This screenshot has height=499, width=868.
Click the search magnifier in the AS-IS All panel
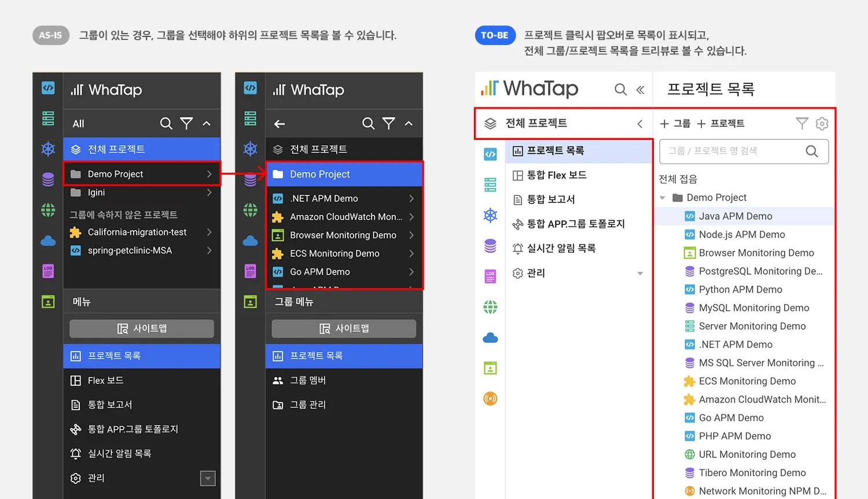click(x=166, y=124)
